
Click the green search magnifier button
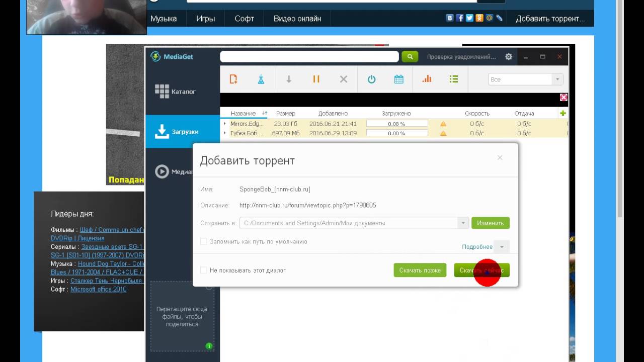pyautogui.click(x=410, y=57)
